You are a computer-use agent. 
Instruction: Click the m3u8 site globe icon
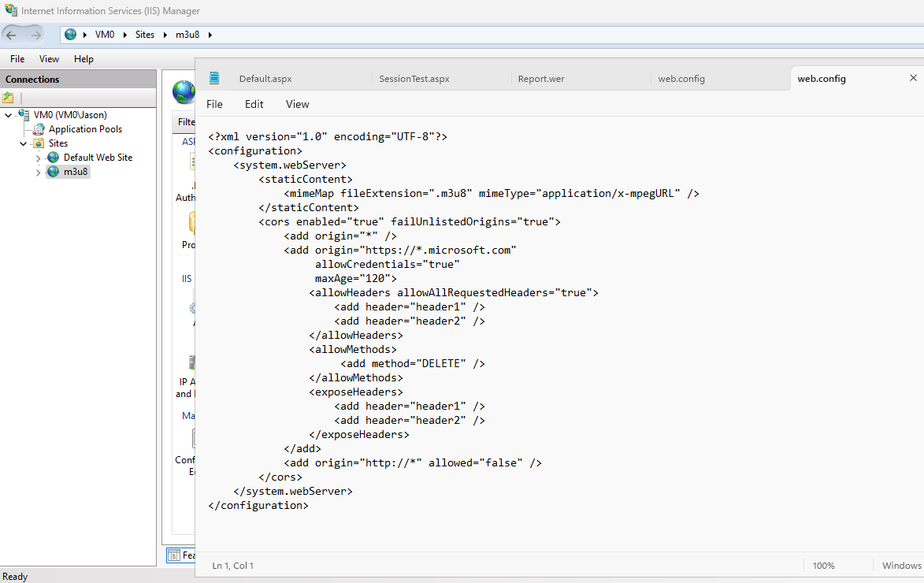point(53,172)
